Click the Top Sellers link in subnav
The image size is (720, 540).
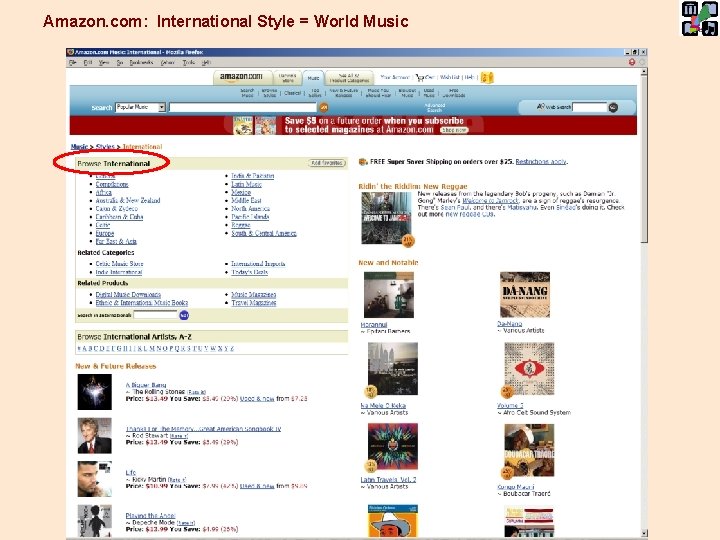tap(315, 93)
